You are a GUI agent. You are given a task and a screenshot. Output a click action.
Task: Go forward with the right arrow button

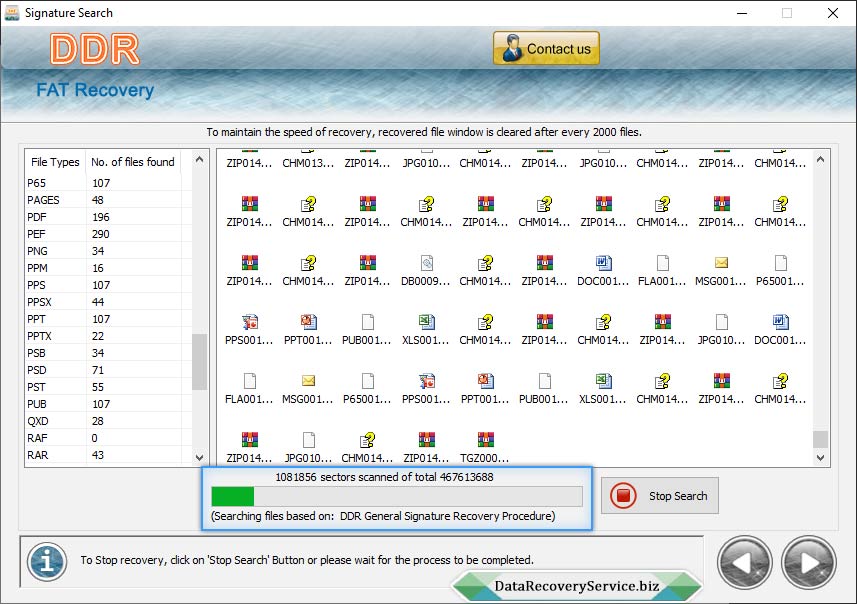click(x=809, y=562)
